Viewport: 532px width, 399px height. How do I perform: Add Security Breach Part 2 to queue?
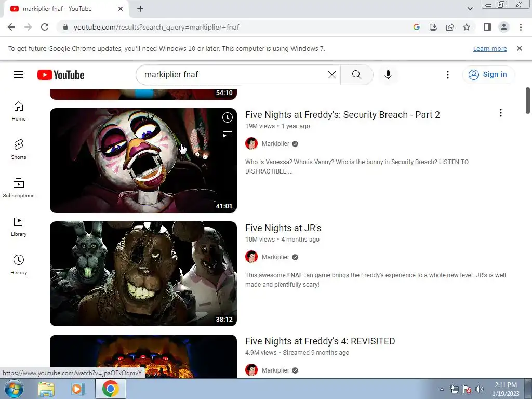[228, 135]
